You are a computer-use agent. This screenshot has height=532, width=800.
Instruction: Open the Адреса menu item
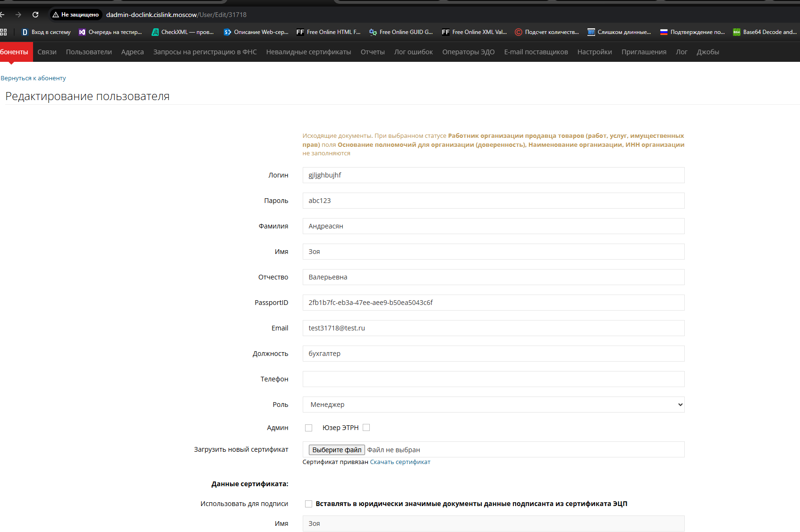coord(132,52)
